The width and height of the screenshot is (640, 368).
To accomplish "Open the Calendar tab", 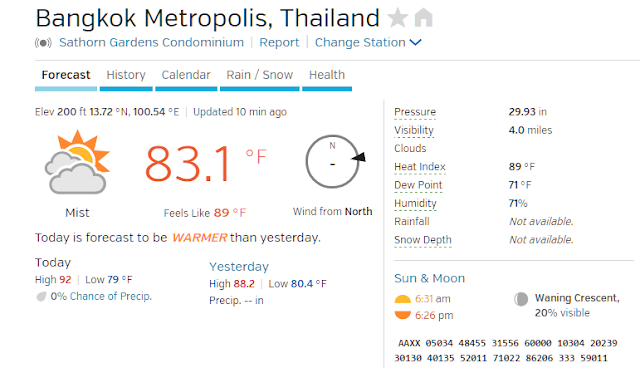I will tap(186, 75).
